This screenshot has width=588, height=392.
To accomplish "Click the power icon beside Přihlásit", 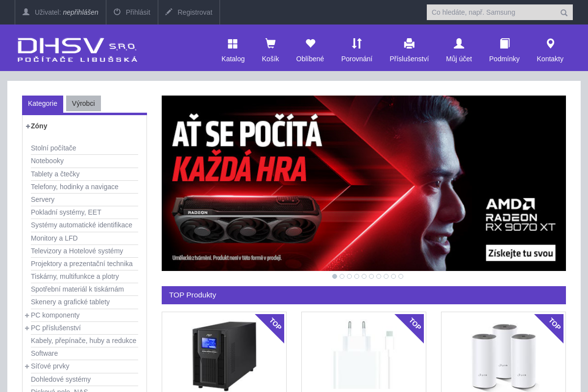I will (x=117, y=12).
